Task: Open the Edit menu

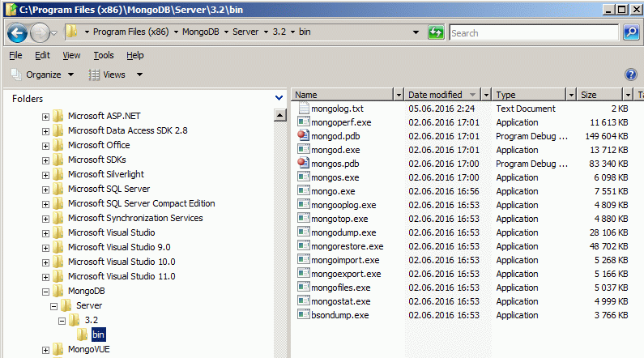Action: point(42,55)
